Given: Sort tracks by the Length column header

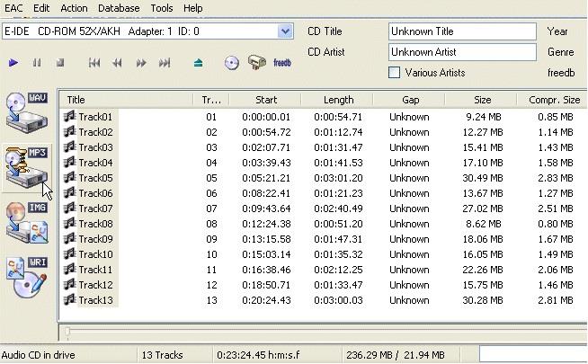Looking at the screenshot, I should coord(337,100).
